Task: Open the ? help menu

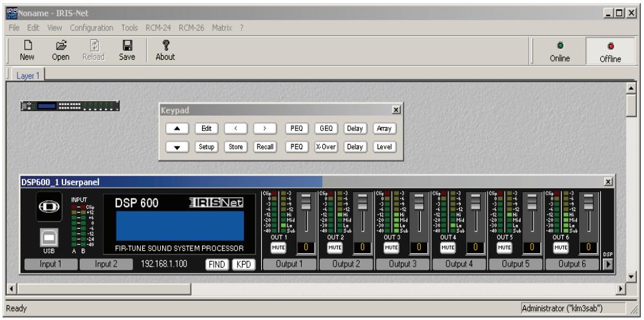Action: [242, 28]
